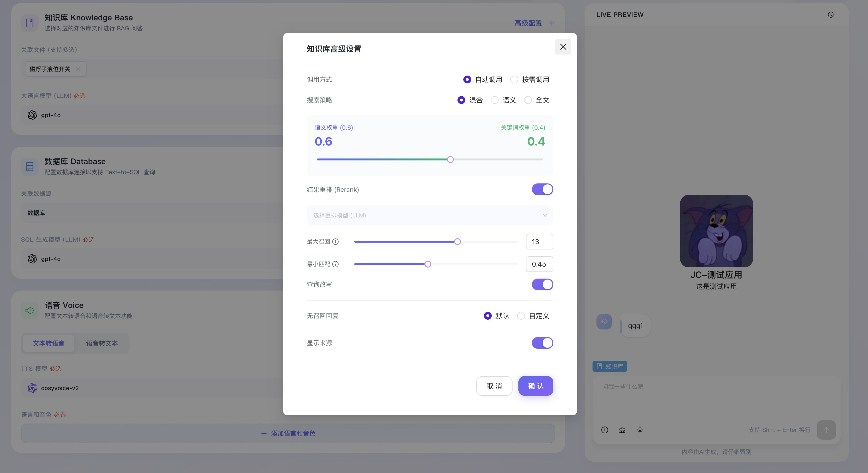
Task: Open the 选择重排模型 (LLM) dropdown
Action: 430,215
